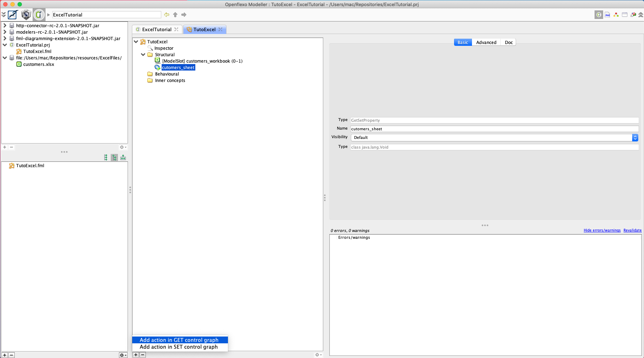The height and width of the screenshot is (358, 644).
Task: Click the Revalidate link
Action: (633, 230)
